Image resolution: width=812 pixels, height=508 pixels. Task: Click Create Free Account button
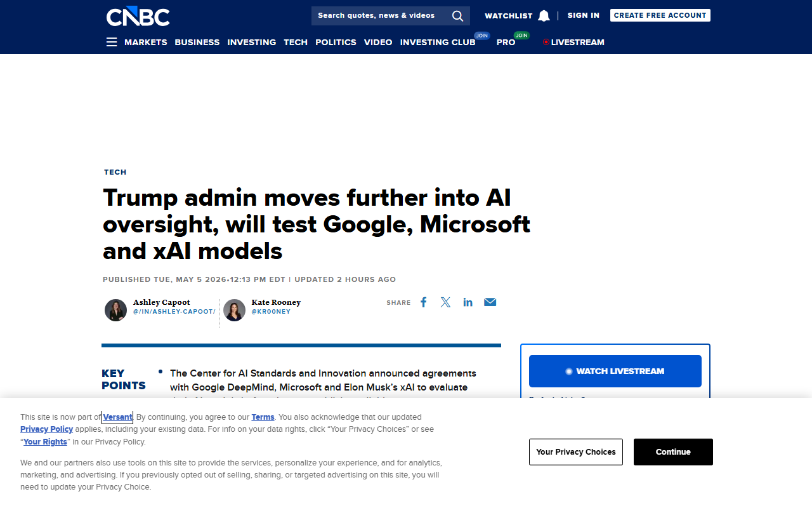(x=660, y=15)
